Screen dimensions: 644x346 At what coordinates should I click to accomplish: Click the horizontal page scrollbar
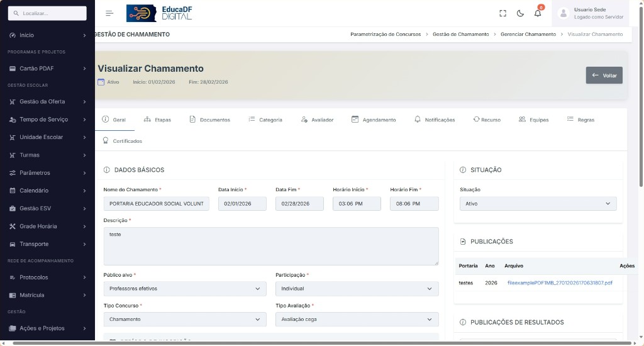pos(321,343)
